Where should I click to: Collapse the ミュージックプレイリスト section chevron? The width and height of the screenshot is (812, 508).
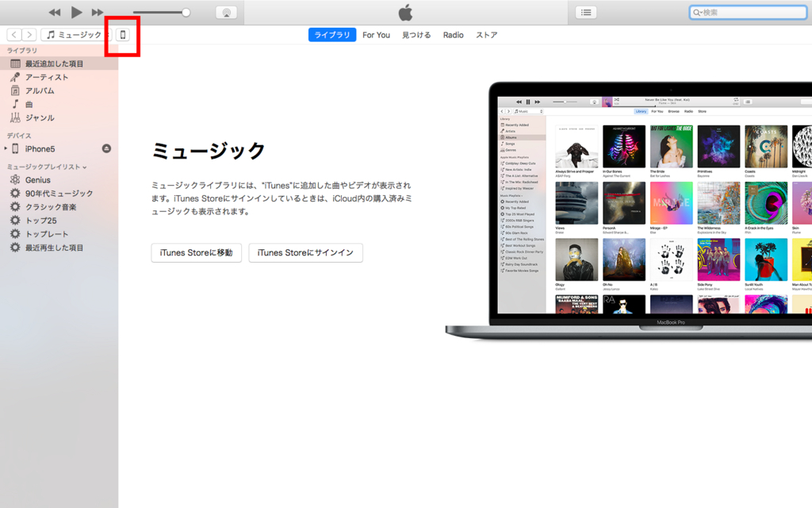84,167
